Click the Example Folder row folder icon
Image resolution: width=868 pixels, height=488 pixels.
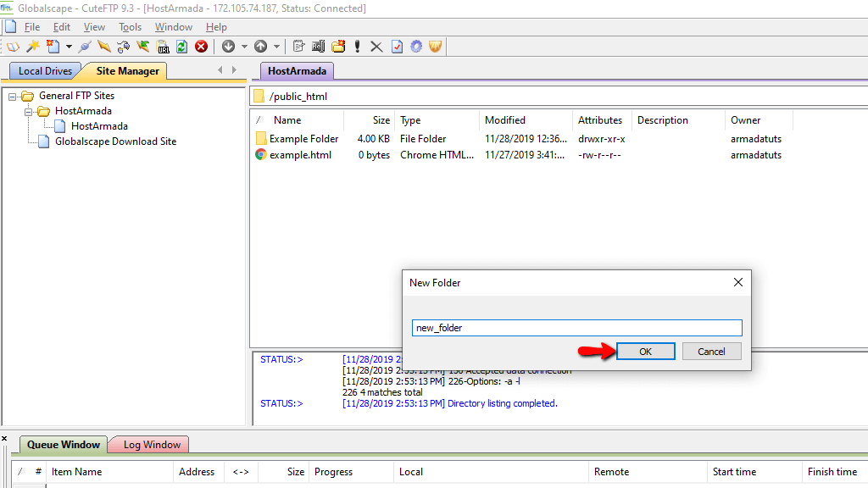261,138
